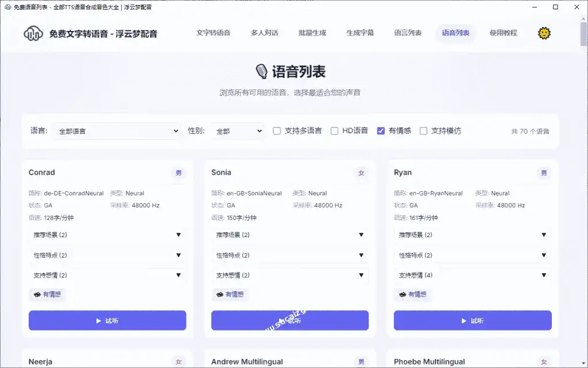Click the en-GB-SoniaNeural short name
Screen dimensions: 588x368
coord(254,193)
